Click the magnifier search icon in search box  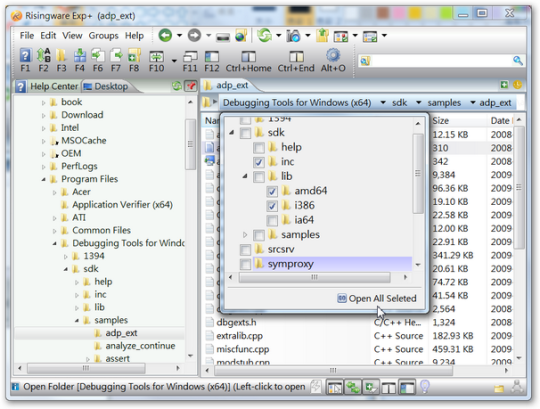pyautogui.click(x=518, y=61)
